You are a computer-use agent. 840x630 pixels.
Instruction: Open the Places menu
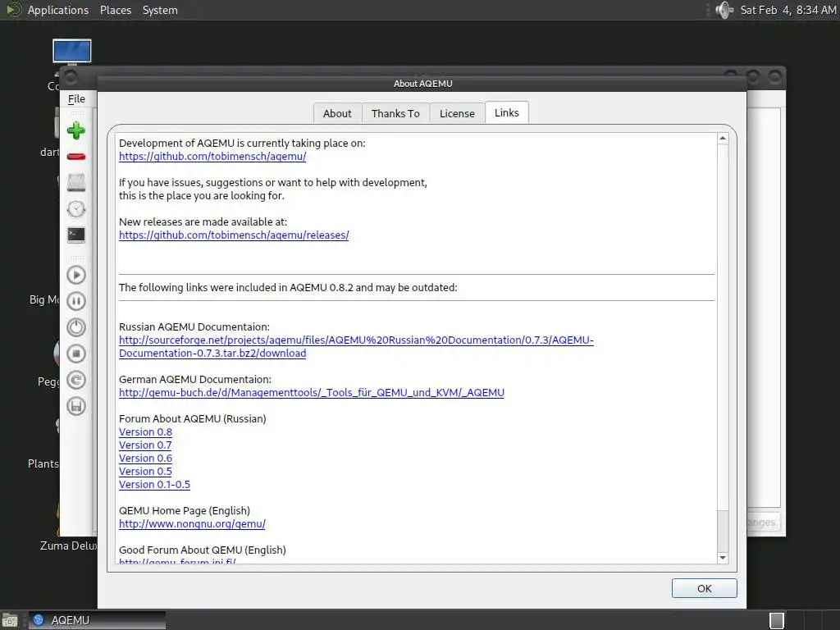pyautogui.click(x=115, y=10)
